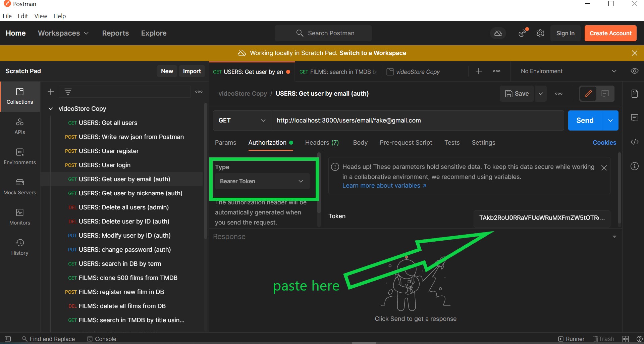Screen dimensions: 644x344
Task: Click the Create Account button
Action: coord(610,33)
